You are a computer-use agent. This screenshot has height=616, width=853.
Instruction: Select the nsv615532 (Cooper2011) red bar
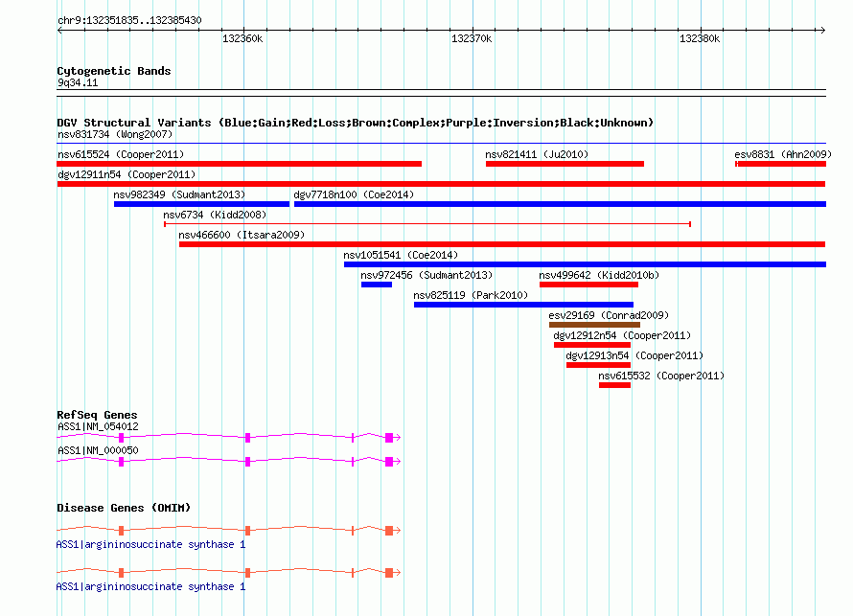(x=614, y=385)
